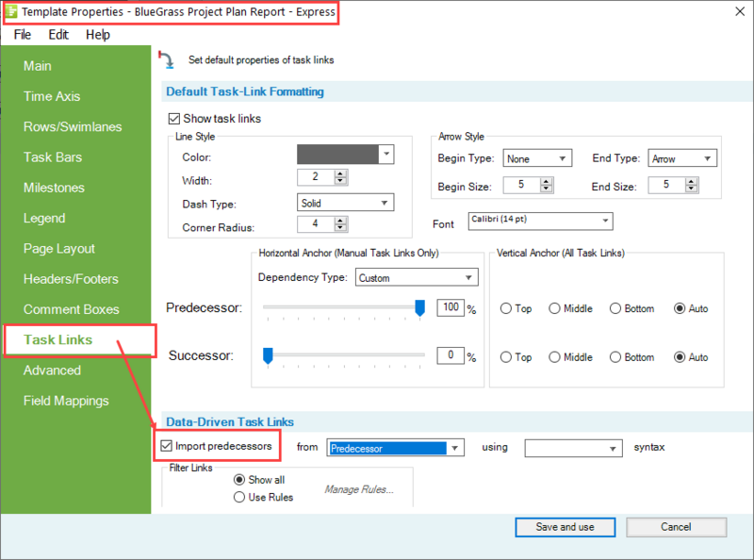Switch to the Time Axis tab
This screenshot has width=754, height=560.
point(52,96)
